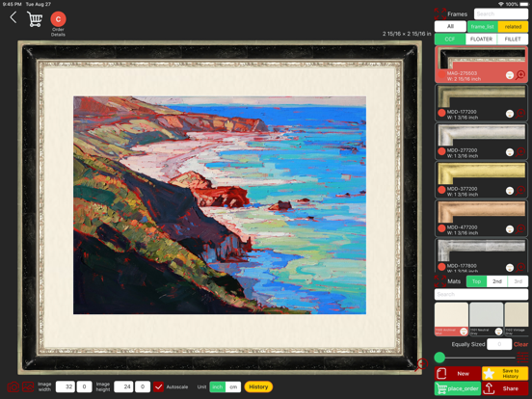The image size is (532, 399).
Task: Select the 3rd mat layer
Action: pos(518,281)
